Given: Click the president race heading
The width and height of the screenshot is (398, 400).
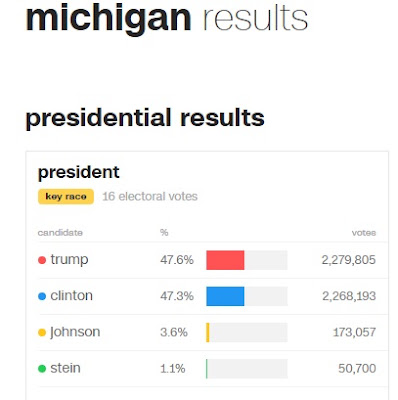Looking at the screenshot, I should coord(79,172).
